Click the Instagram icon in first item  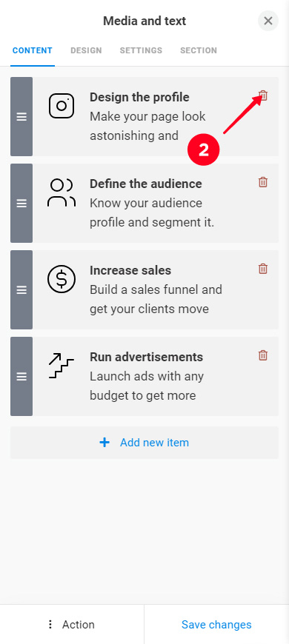(62, 106)
